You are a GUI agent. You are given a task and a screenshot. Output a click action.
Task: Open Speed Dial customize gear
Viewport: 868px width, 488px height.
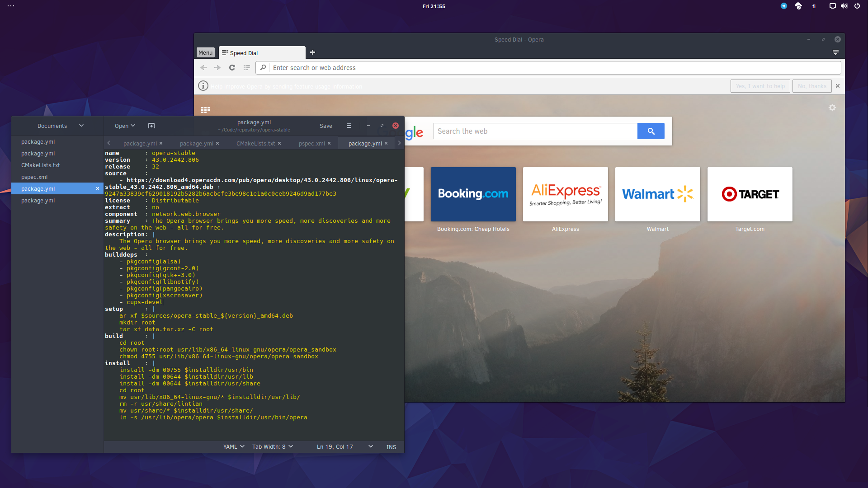click(x=832, y=108)
